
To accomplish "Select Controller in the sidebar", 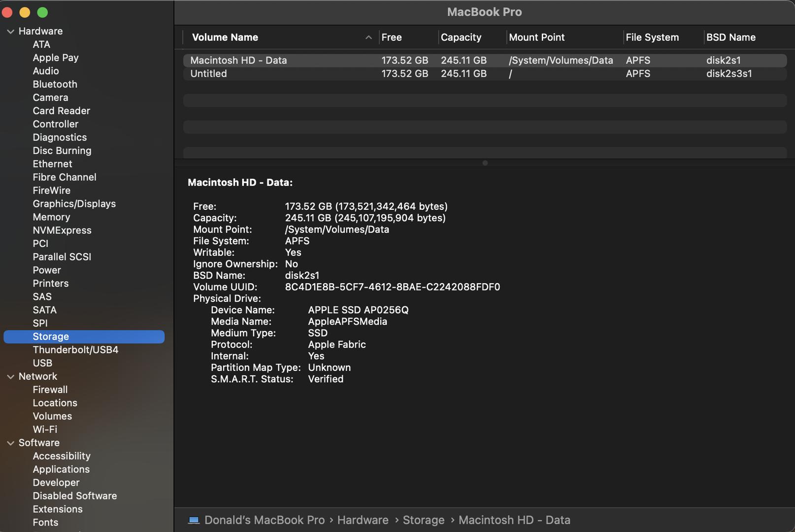I will pyautogui.click(x=55, y=124).
